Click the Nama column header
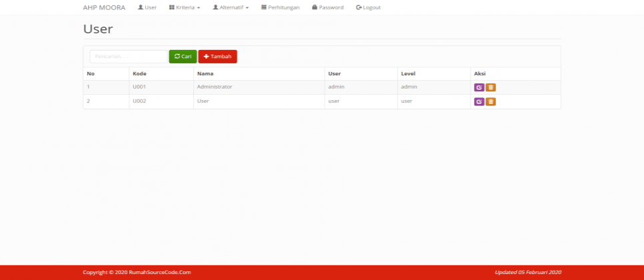The height and width of the screenshot is (280, 644). 259,74
